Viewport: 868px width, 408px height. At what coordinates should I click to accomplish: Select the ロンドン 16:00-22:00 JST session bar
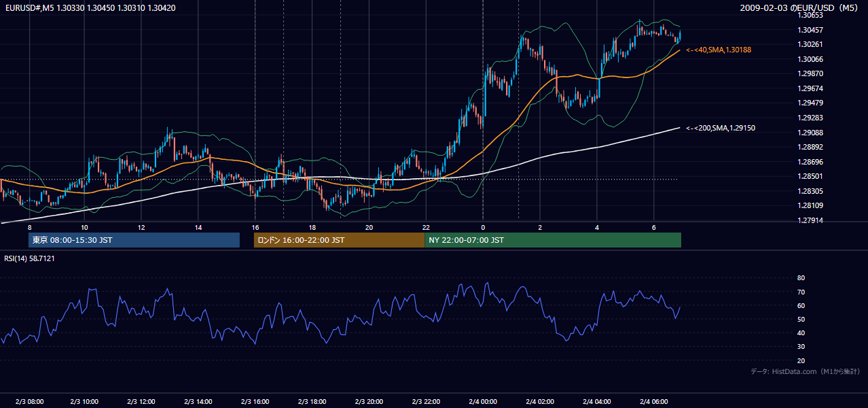(339, 240)
